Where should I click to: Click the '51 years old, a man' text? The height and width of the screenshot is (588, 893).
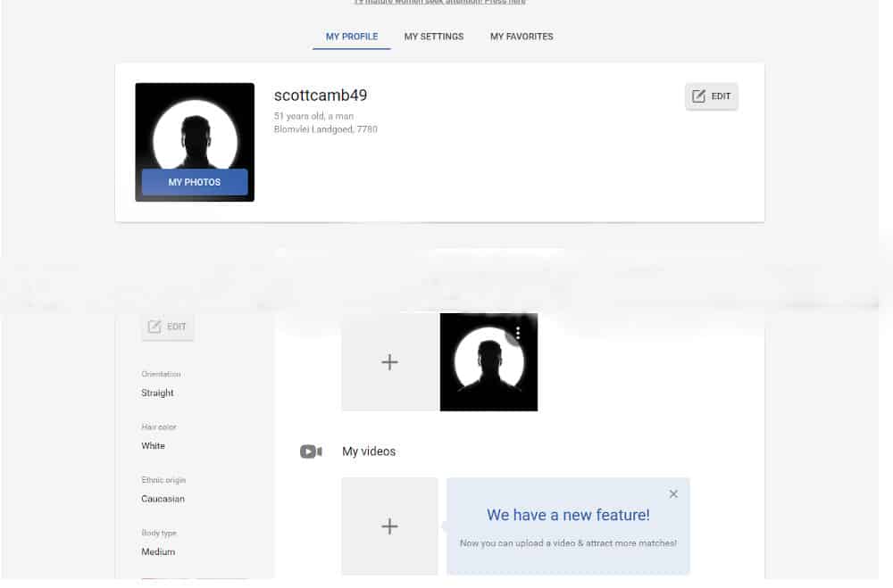pos(313,116)
